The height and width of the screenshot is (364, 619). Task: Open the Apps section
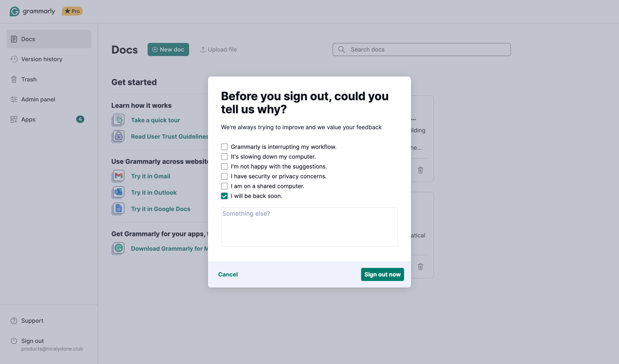(28, 119)
